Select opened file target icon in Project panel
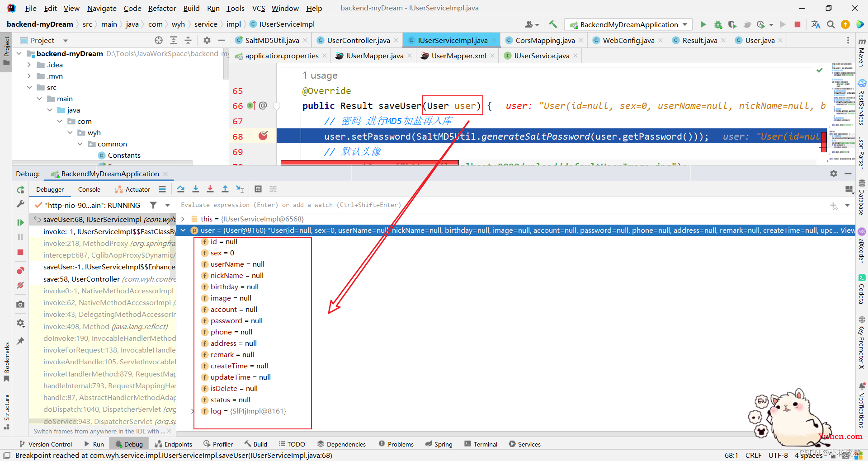Viewport: 868px width, 461px height. (x=159, y=40)
